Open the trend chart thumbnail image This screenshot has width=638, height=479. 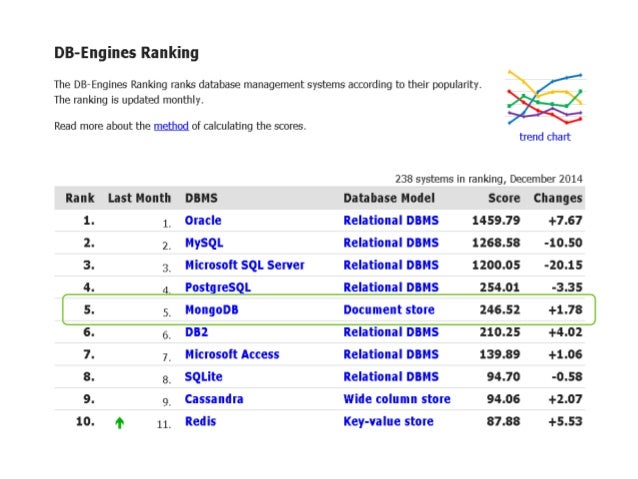(545, 98)
